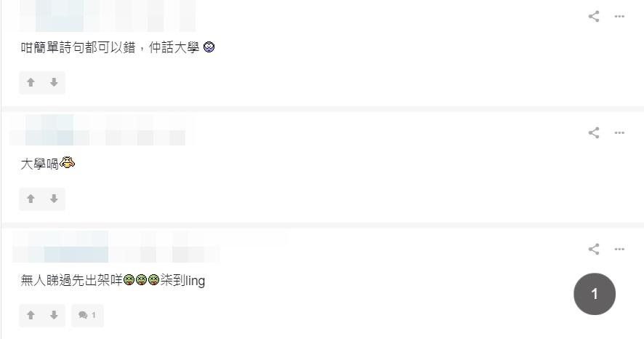The width and height of the screenshot is (644, 339).
Task: Upvote the 無人睇過先出架咩 comment
Action: [x=31, y=315]
